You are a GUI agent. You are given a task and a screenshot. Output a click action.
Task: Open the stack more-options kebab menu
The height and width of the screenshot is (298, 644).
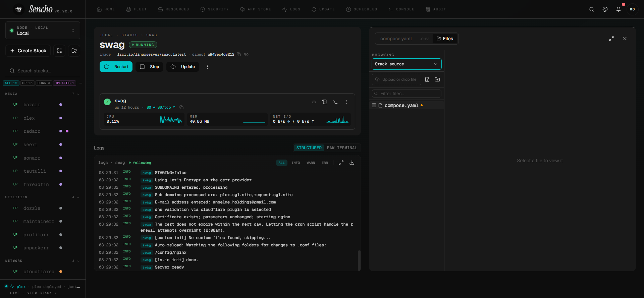[x=207, y=67]
